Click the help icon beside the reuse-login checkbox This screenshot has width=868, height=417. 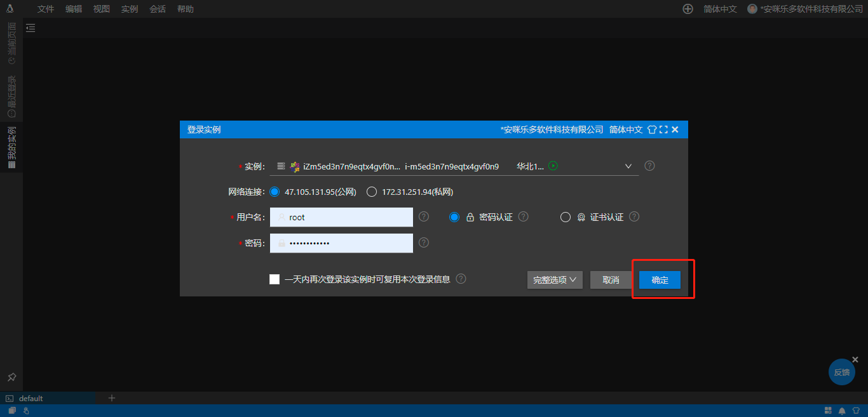click(x=461, y=279)
